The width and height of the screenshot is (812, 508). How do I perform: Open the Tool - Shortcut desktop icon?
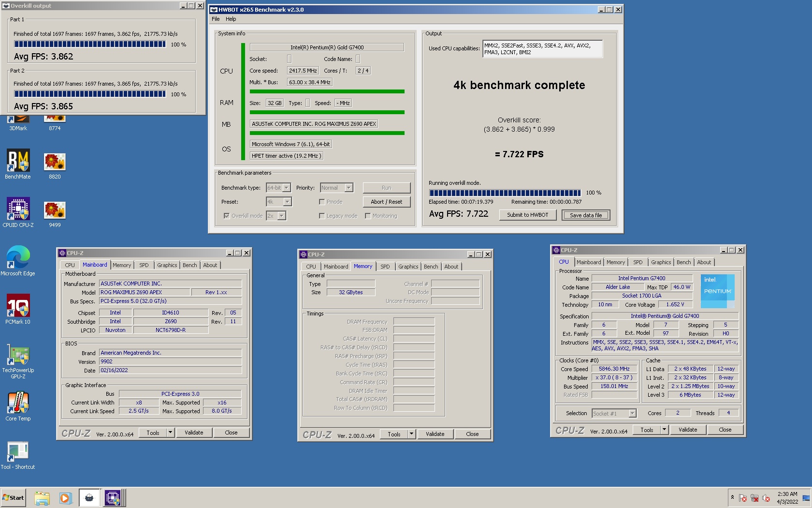coord(18,455)
